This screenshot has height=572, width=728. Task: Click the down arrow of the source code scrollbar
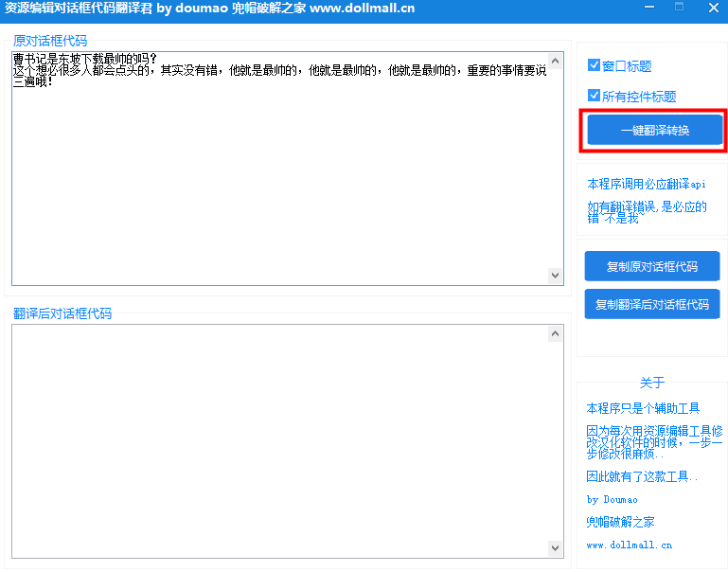pyautogui.click(x=556, y=276)
